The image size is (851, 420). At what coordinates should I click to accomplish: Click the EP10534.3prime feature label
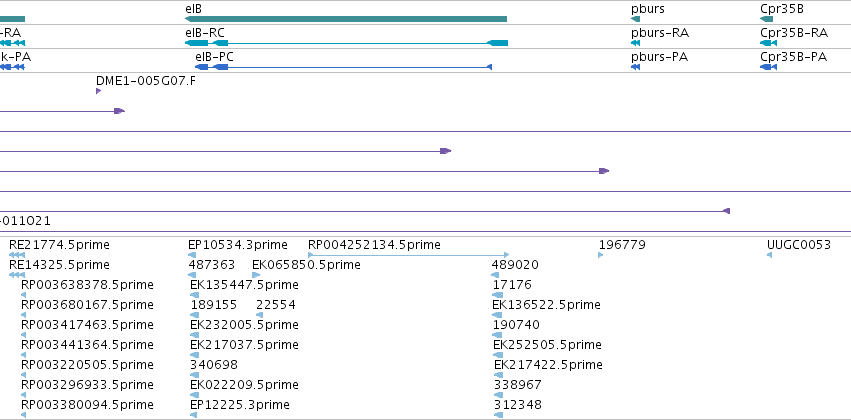click(x=238, y=245)
